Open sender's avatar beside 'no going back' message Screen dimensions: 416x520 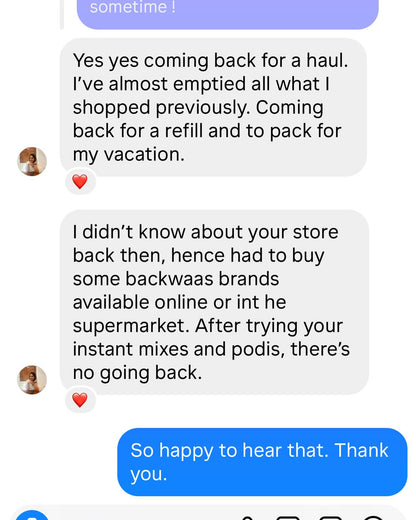[32, 380]
